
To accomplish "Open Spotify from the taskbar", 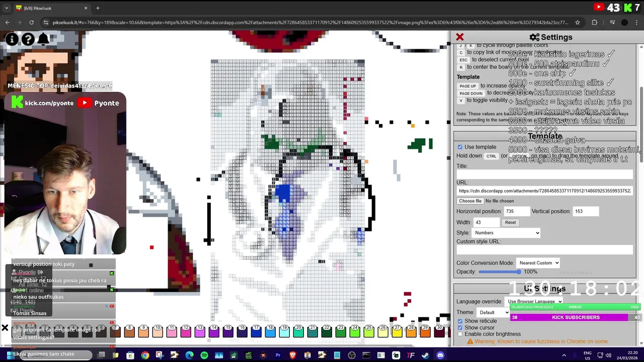I will [x=204, y=355].
